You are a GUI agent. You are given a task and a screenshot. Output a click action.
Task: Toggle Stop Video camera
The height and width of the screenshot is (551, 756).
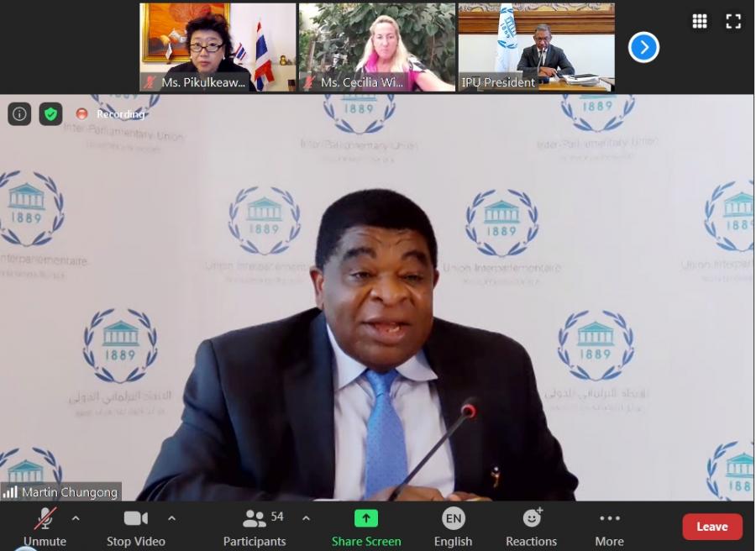click(135, 527)
